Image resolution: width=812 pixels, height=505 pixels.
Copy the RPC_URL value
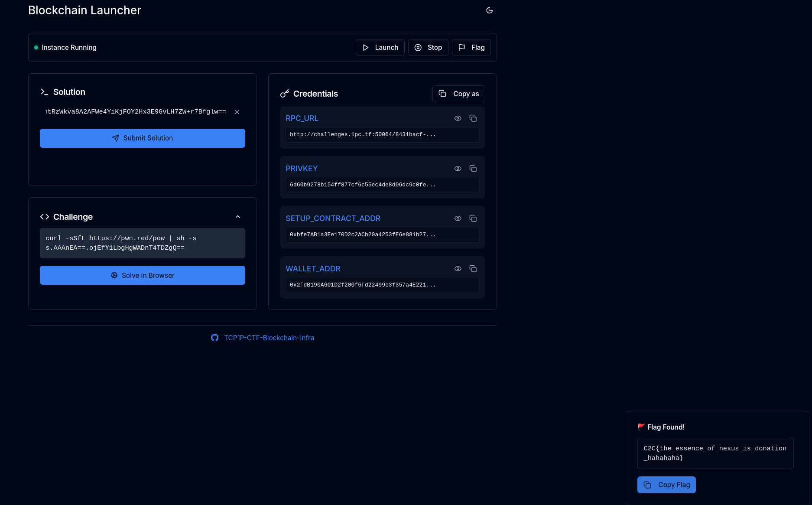[473, 118]
